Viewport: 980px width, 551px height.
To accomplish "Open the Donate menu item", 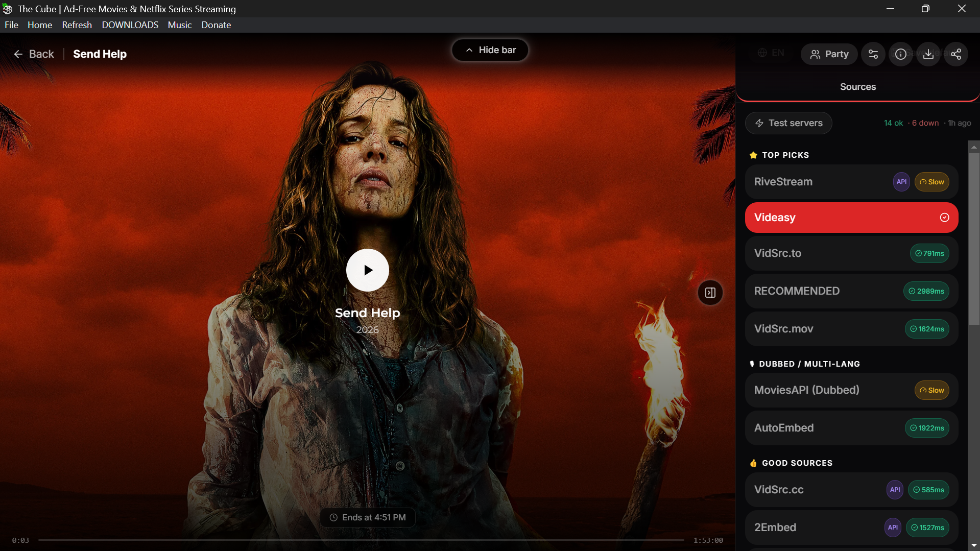I will coord(216,25).
